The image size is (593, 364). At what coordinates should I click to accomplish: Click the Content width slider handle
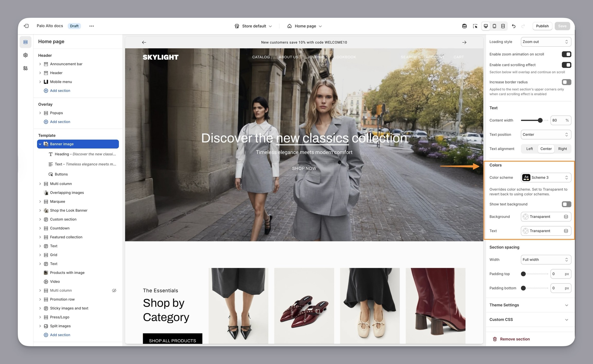(540, 120)
